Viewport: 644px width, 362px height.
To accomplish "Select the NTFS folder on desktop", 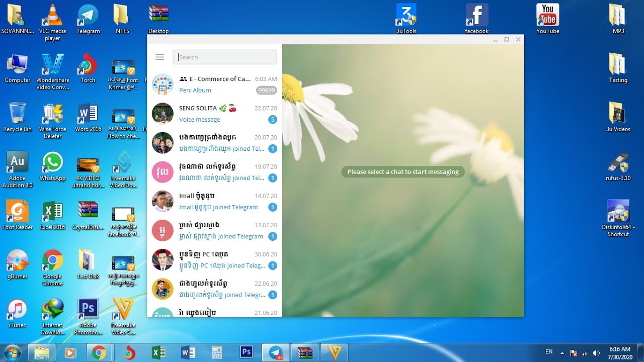I will pyautogui.click(x=122, y=19).
